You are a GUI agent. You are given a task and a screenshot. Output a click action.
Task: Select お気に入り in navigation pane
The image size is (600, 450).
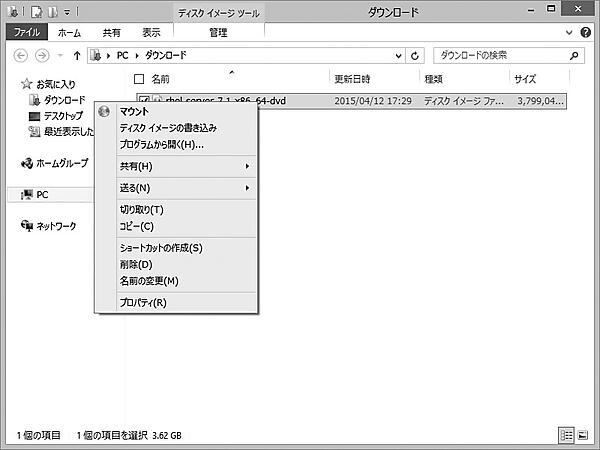pyautogui.click(x=56, y=84)
